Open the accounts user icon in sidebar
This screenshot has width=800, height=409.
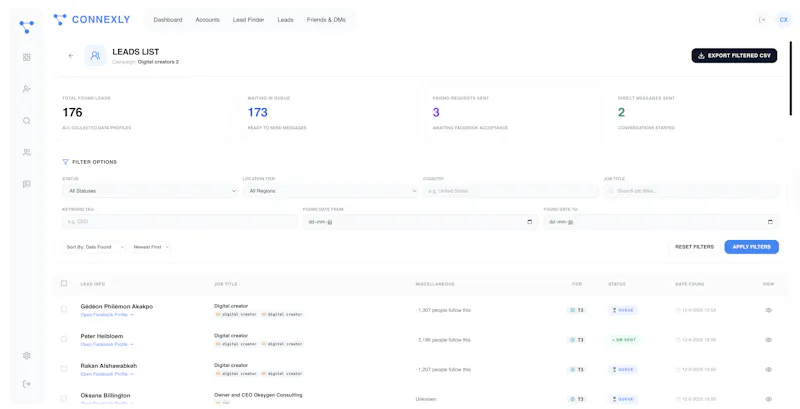[27, 89]
